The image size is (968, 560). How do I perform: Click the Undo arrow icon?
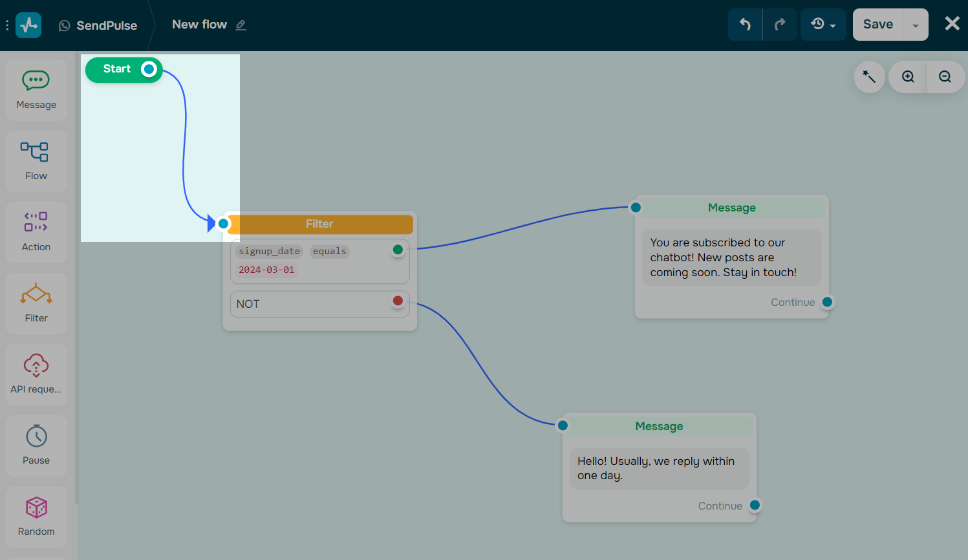point(745,24)
